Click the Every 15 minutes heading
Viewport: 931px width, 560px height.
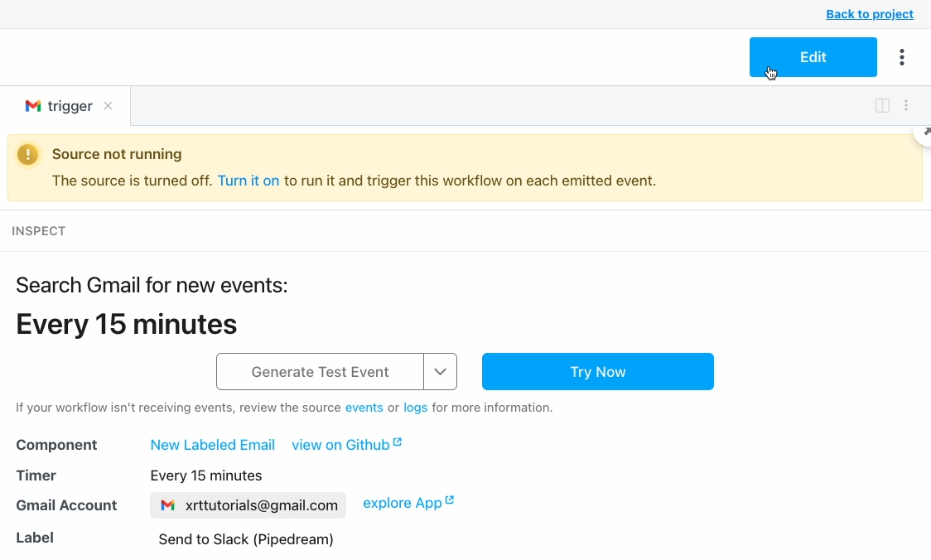[127, 324]
